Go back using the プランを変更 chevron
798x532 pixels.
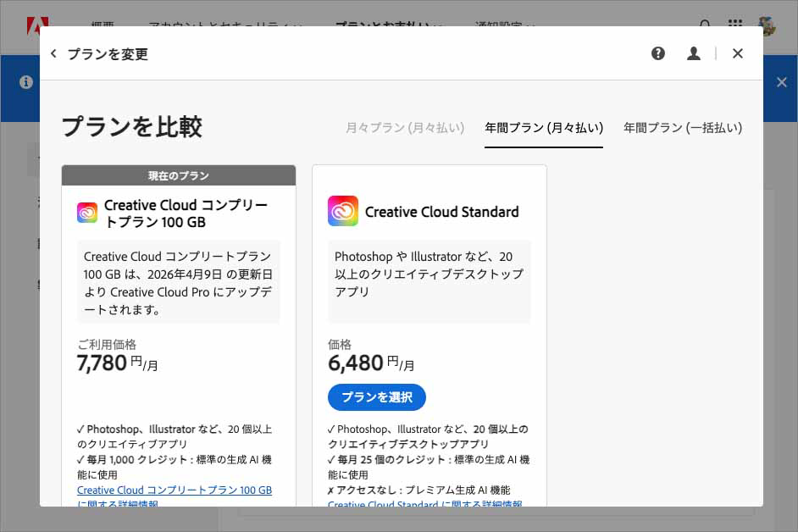(54, 54)
